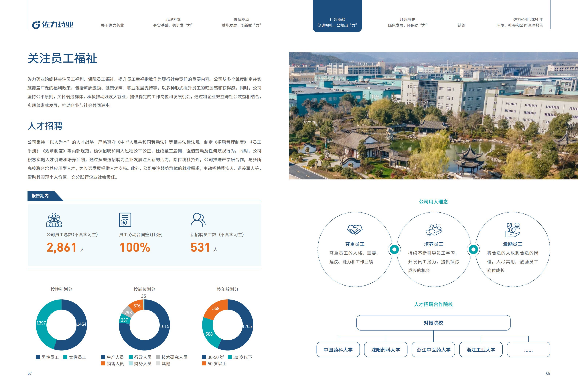
Task: Click the 其他 legend label
Action: pos(166,364)
